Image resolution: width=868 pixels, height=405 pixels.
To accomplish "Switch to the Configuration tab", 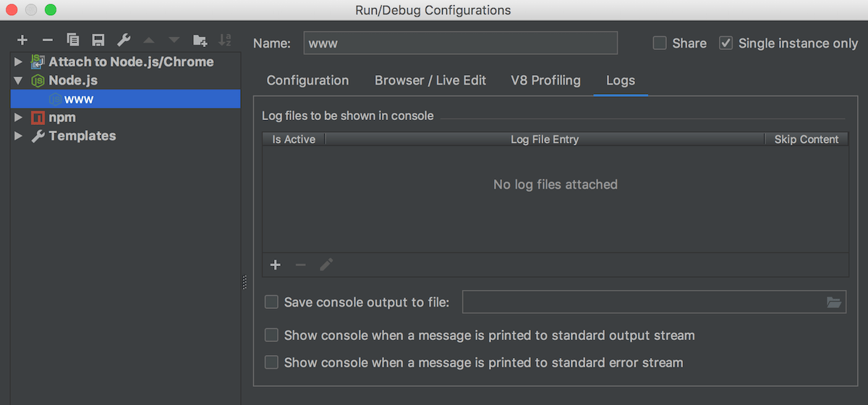I will click(307, 80).
